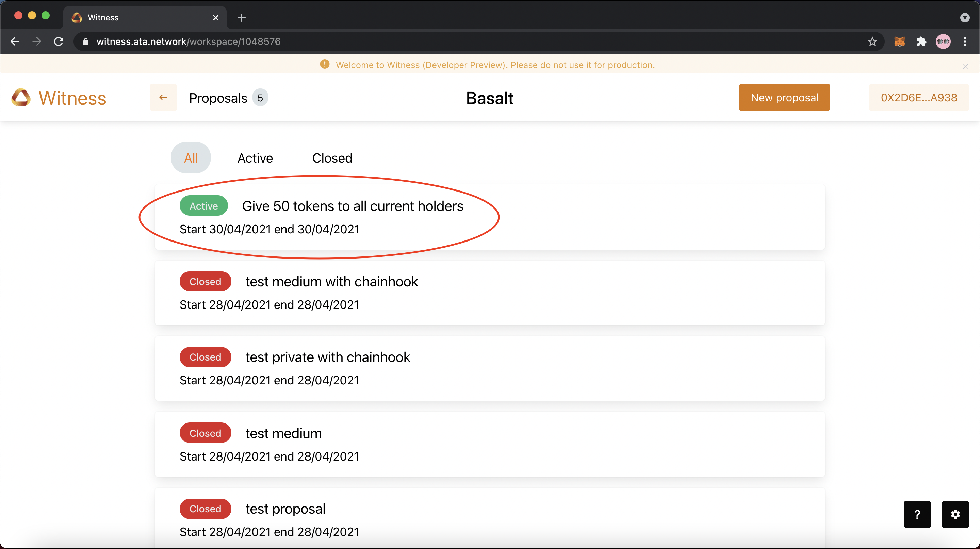This screenshot has height=549, width=980.
Task: Click Closed badge on 'test medium with chainhook'
Action: pos(206,281)
